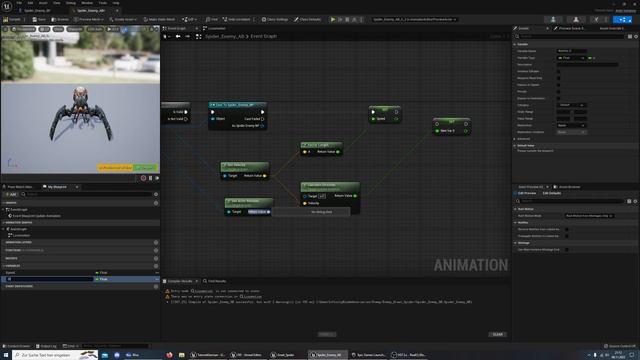Open Variable Type dropdown
Viewport: 640px width, 360px height.
coord(571,58)
